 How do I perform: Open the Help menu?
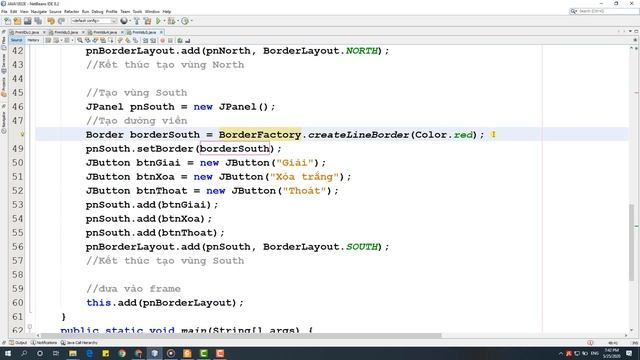[167, 11]
